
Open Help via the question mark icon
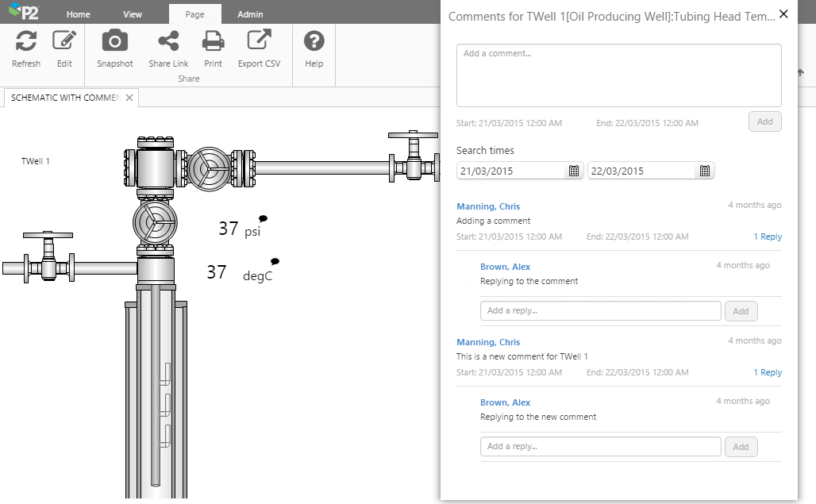314,41
